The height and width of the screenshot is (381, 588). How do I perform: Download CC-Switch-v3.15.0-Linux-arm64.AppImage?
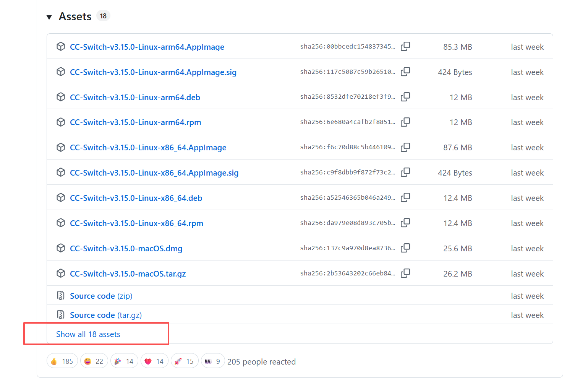pos(147,47)
